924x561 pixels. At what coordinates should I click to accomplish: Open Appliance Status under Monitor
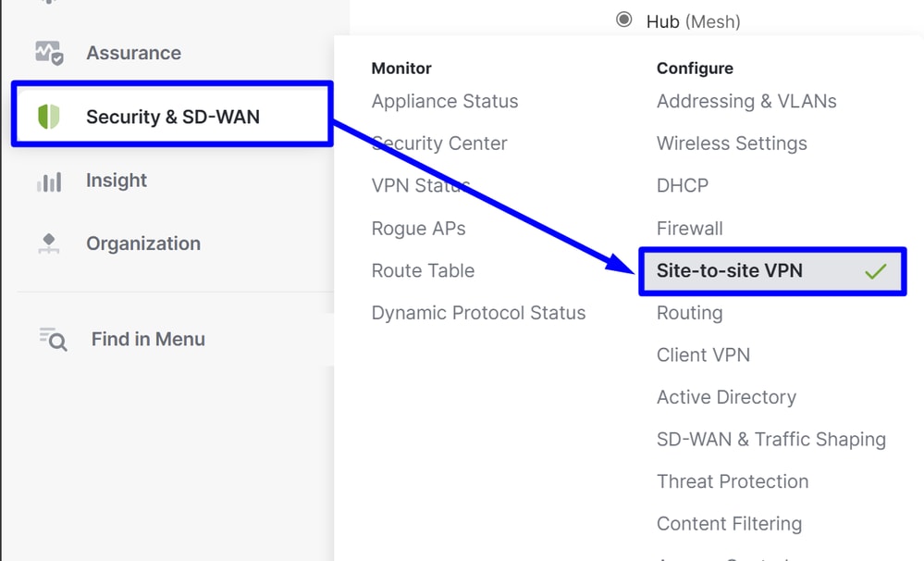click(x=445, y=102)
